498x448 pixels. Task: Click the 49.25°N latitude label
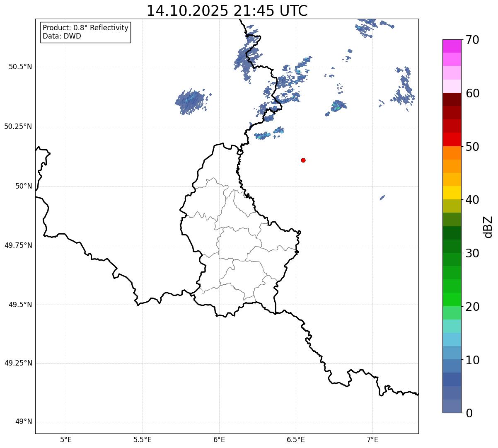click(18, 363)
